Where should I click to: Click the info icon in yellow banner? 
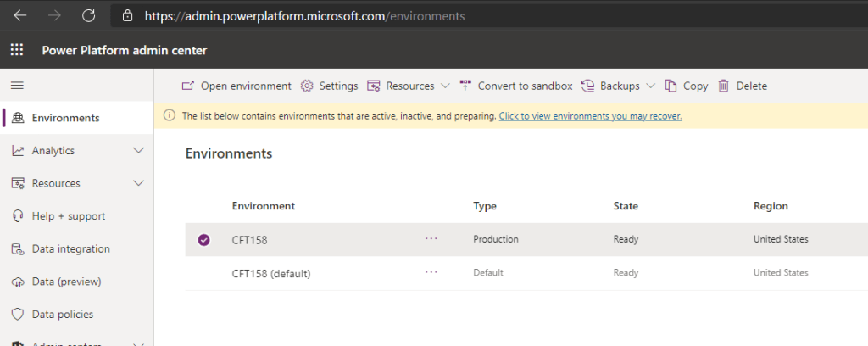coord(170,115)
